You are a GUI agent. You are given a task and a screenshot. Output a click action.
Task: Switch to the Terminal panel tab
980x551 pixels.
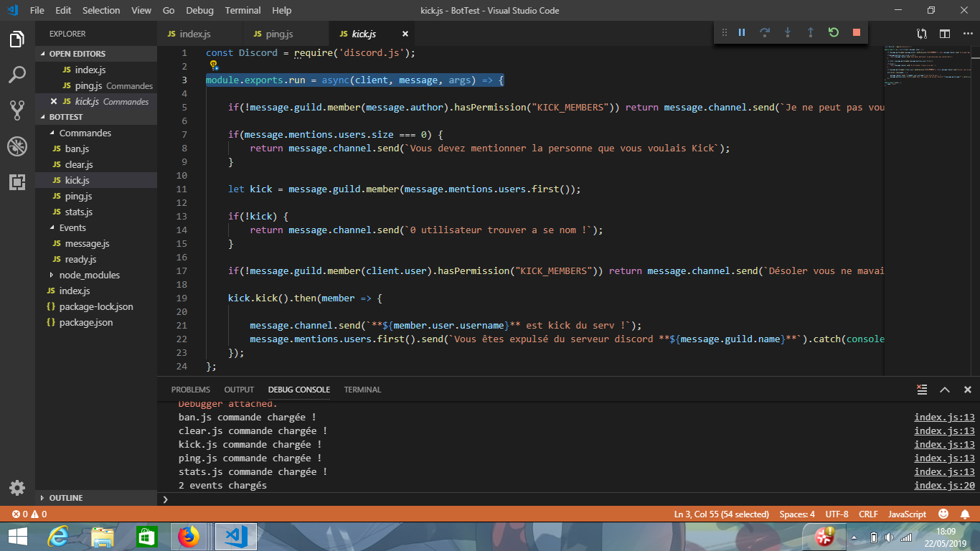point(362,390)
